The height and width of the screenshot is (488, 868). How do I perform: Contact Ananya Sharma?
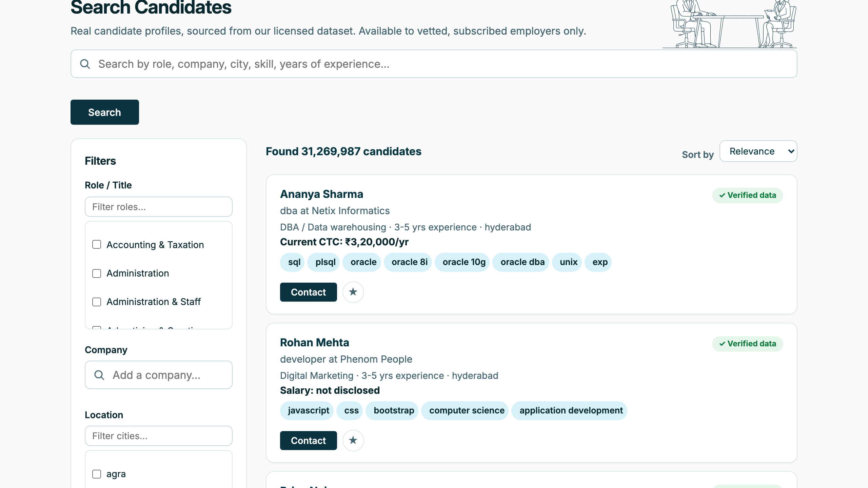(308, 292)
